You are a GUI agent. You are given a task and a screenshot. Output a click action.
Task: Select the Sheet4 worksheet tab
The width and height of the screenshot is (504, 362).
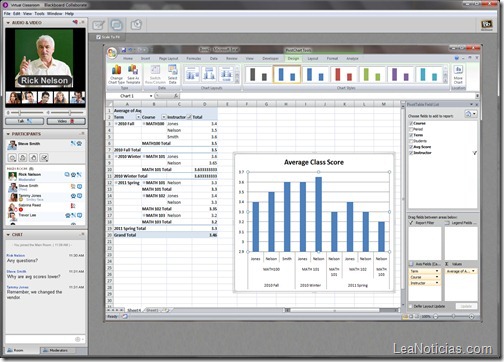pyautogui.click(x=134, y=310)
